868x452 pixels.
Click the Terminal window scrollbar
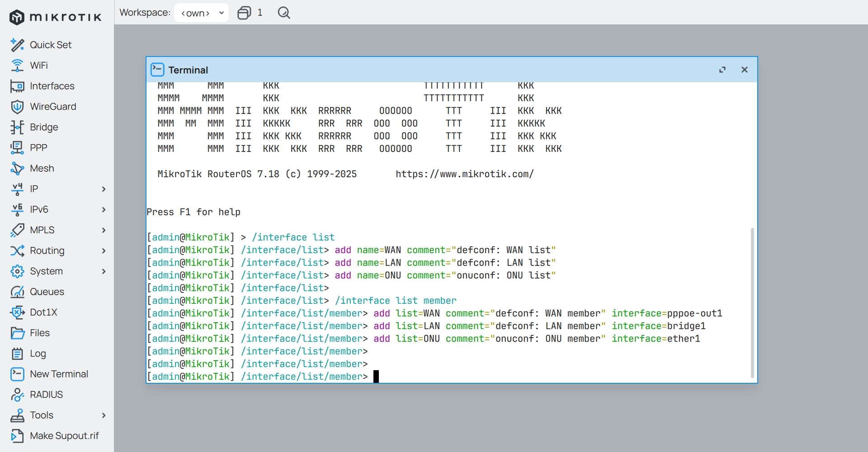coord(752,303)
